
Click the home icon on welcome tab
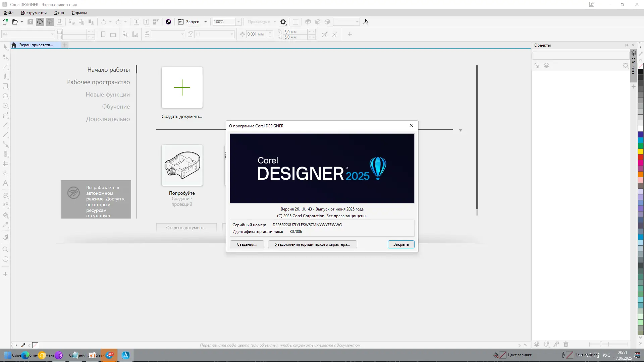(14, 45)
